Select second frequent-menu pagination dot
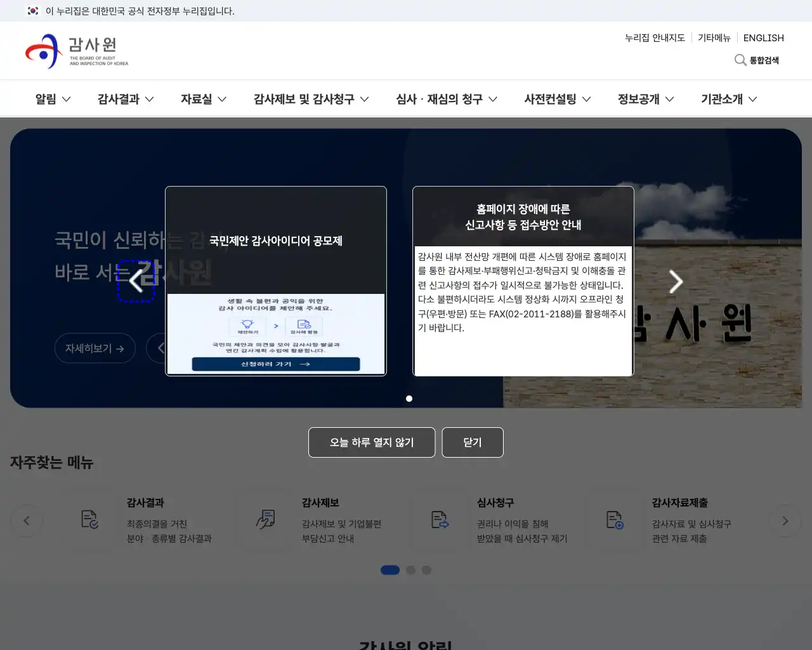This screenshot has width=812, height=650. coord(411,570)
